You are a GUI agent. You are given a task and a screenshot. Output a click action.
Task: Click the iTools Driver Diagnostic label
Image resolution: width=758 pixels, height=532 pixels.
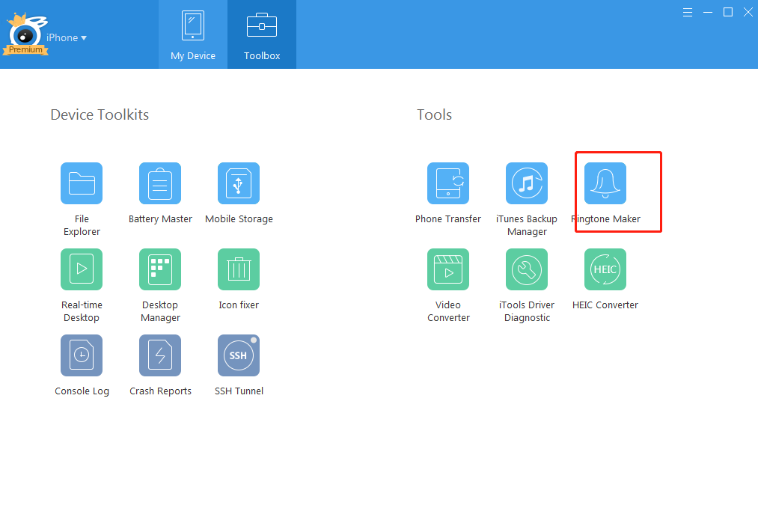pos(527,311)
